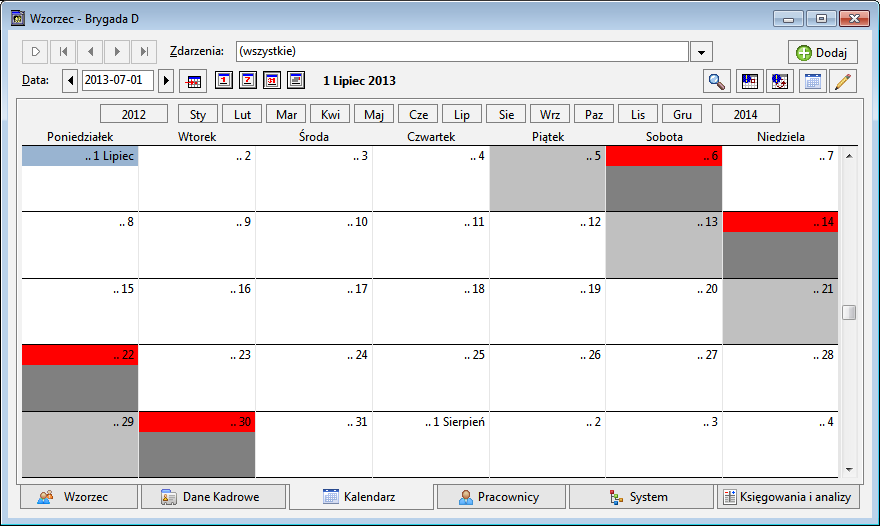This screenshot has width=880, height=526.
Task: Select month Kwi
Action: point(330,114)
